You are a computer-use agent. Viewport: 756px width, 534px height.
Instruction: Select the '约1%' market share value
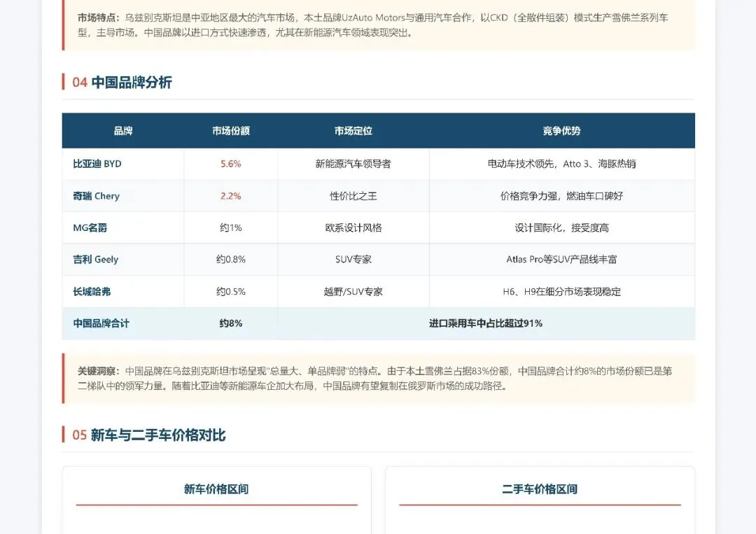(231, 227)
